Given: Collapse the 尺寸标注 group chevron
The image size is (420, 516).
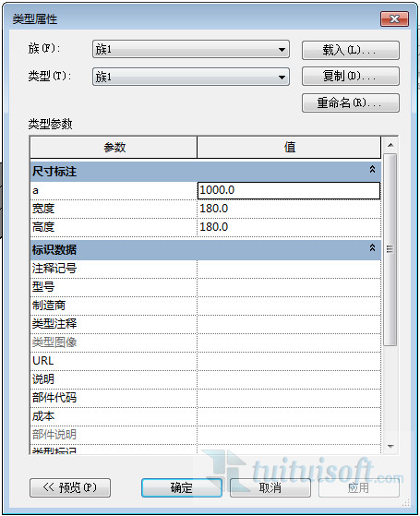Looking at the screenshot, I should point(372,169).
